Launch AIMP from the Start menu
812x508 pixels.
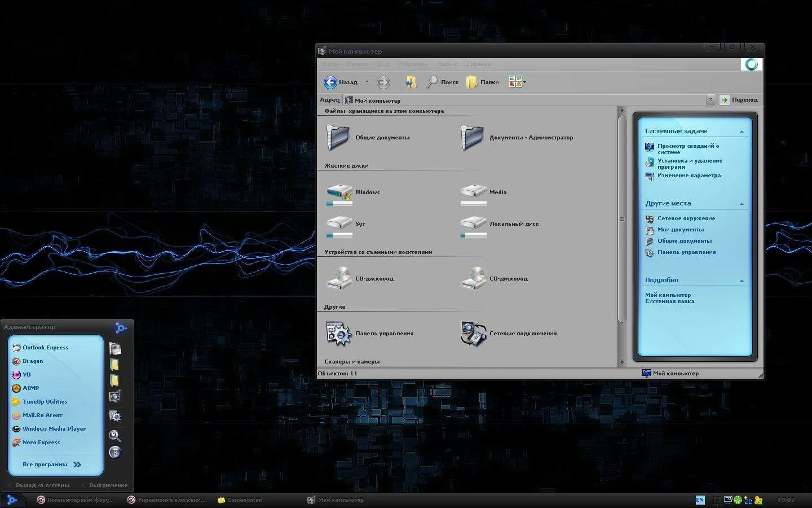pyautogui.click(x=31, y=388)
